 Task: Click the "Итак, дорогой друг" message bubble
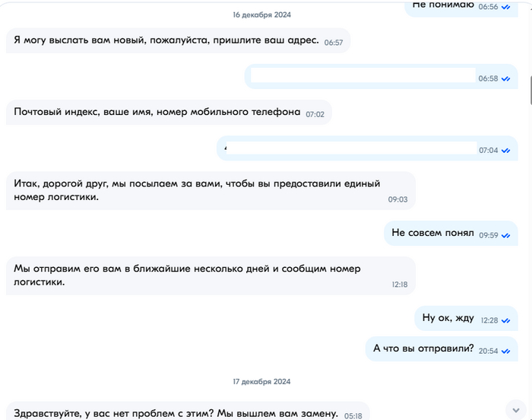(x=198, y=190)
